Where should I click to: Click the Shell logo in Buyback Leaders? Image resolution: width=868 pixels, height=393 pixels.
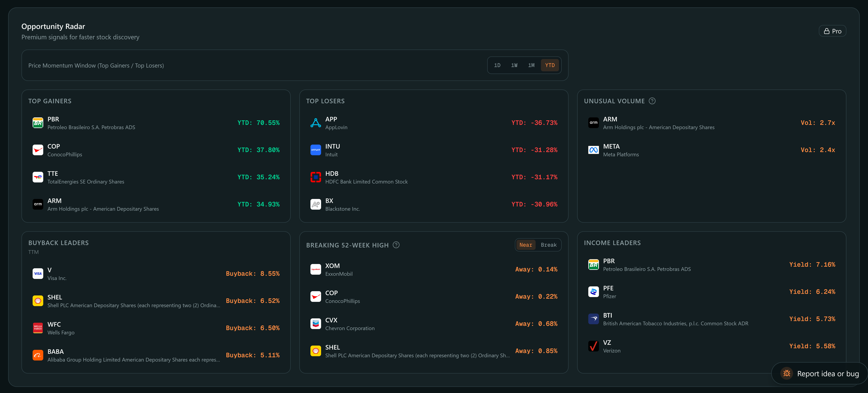(x=38, y=301)
